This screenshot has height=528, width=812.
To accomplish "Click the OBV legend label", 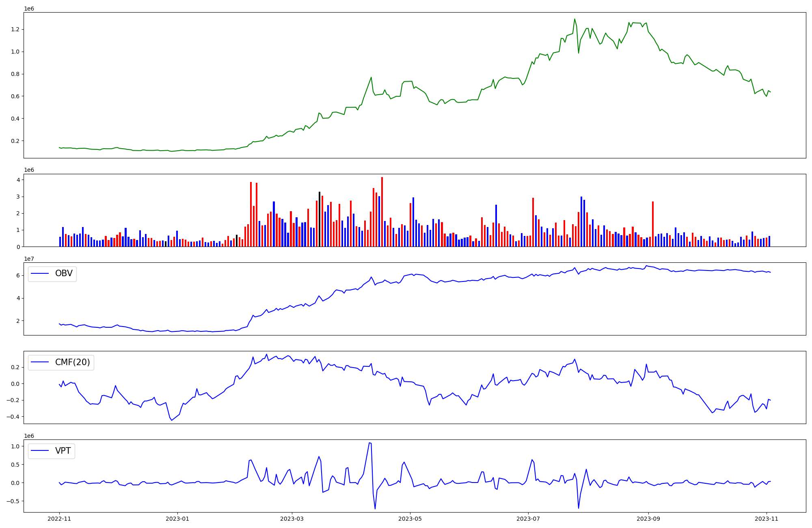I will [64, 274].
